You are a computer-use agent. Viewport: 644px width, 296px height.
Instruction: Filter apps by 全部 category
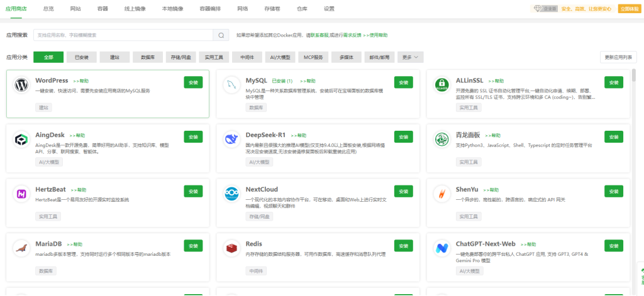[48, 57]
